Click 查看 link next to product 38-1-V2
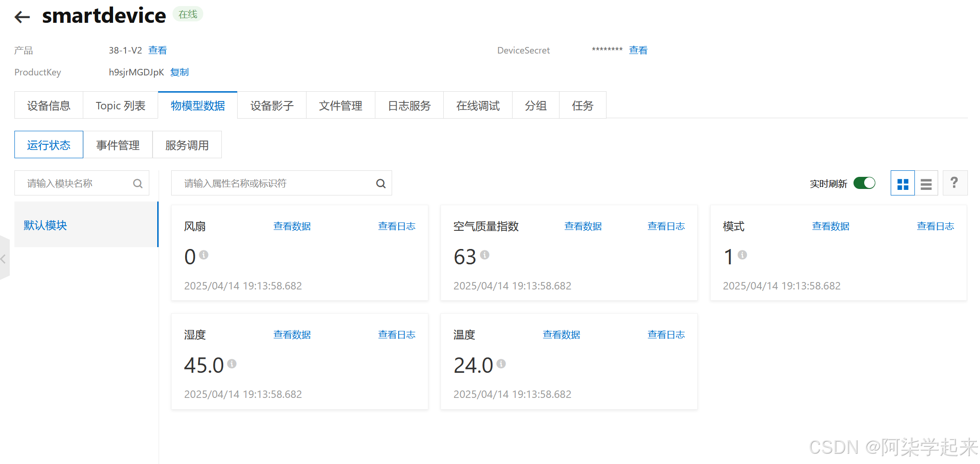 (158, 50)
